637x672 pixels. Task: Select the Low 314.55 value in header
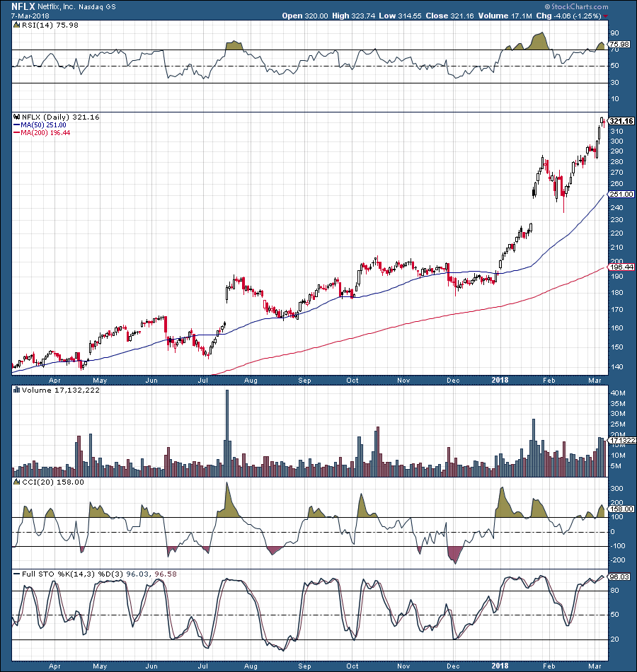pyautogui.click(x=400, y=16)
